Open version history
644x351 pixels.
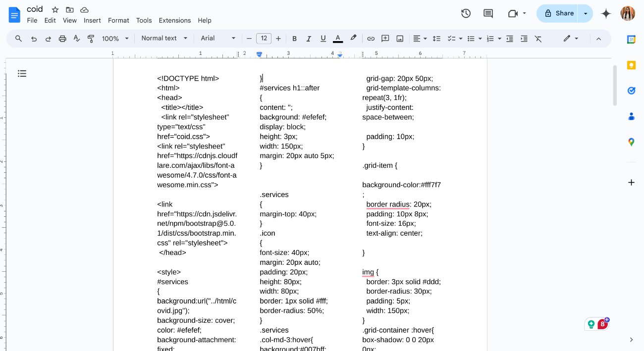pos(466,14)
